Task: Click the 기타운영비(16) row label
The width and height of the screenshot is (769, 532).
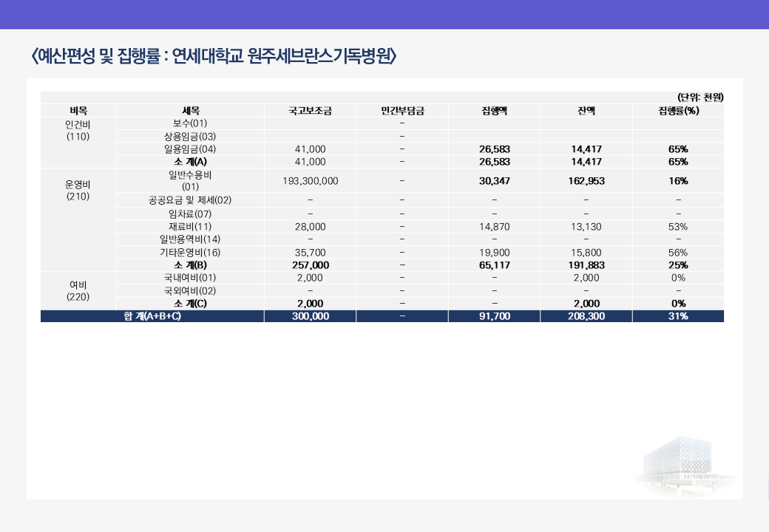Action: click(x=190, y=253)
